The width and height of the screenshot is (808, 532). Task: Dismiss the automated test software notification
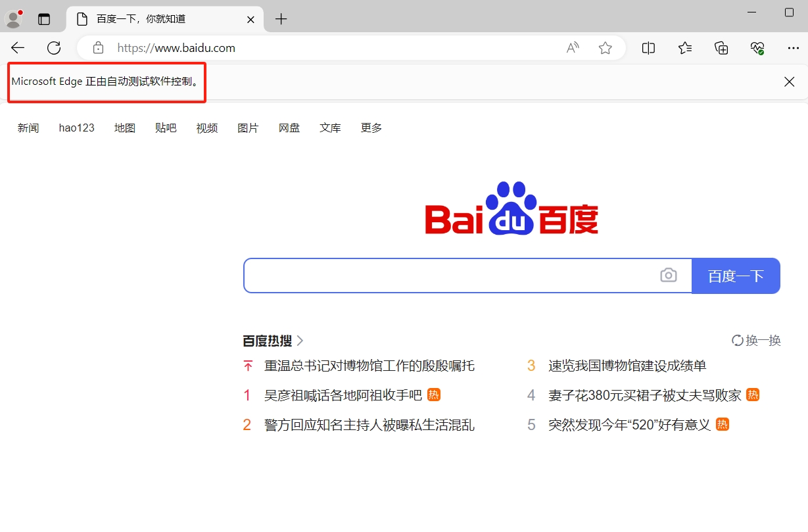tap(789, 82)
